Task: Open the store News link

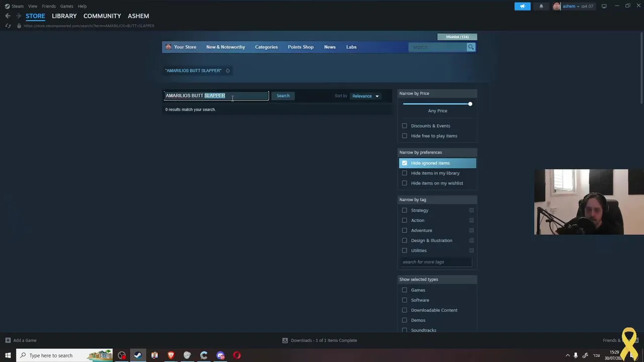Action: (x=330, y=47)
